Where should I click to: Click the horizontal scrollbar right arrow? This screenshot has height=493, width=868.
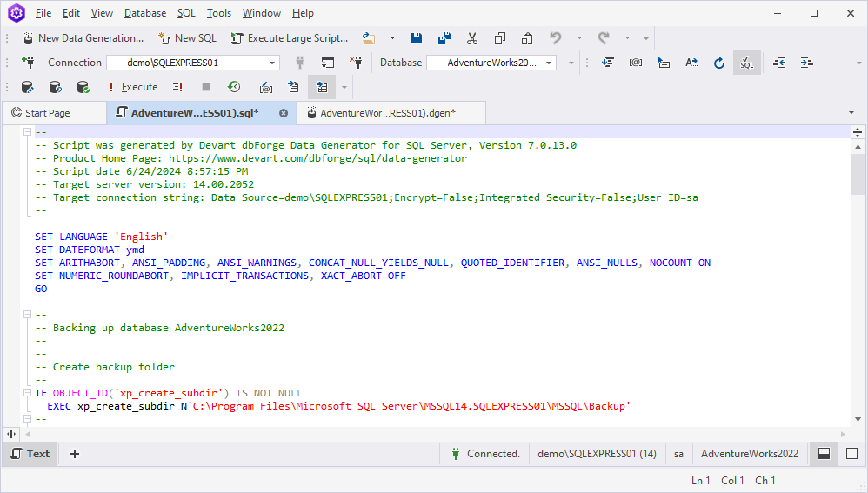843,435
